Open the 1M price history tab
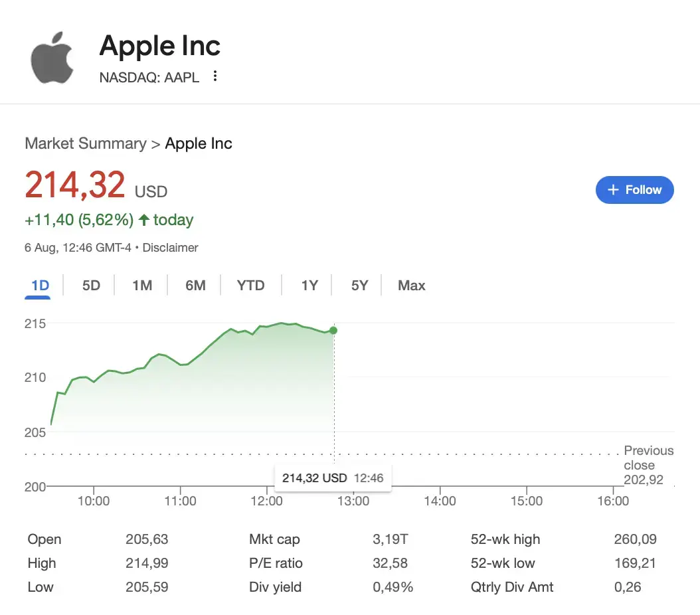700x615 pixels. coord(142,285)
